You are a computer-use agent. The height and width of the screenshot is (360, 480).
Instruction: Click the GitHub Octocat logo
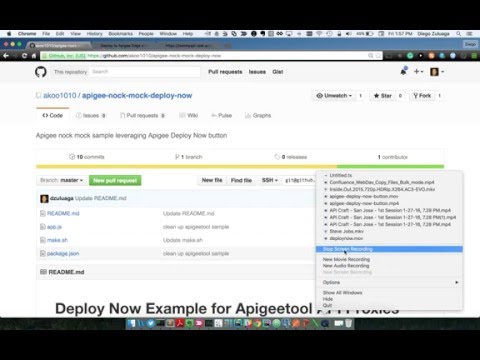pyautogui.click(x=41, y=72)
